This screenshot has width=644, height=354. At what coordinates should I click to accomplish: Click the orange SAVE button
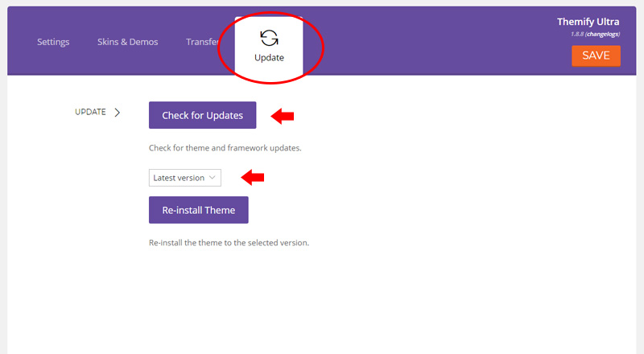(596, 56)
